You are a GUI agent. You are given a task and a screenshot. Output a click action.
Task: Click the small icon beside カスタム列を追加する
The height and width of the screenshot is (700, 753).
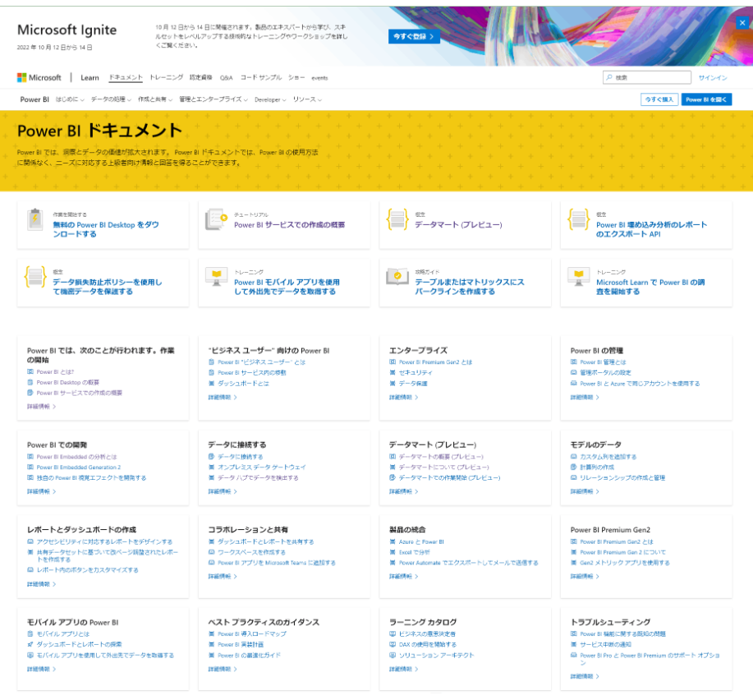point(573,457)
